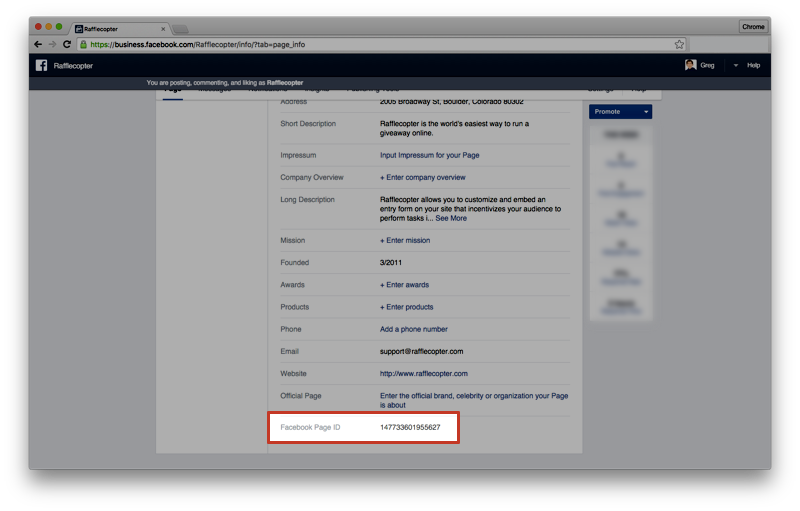Click Rafflecopter page name in header

click(73, 66)
